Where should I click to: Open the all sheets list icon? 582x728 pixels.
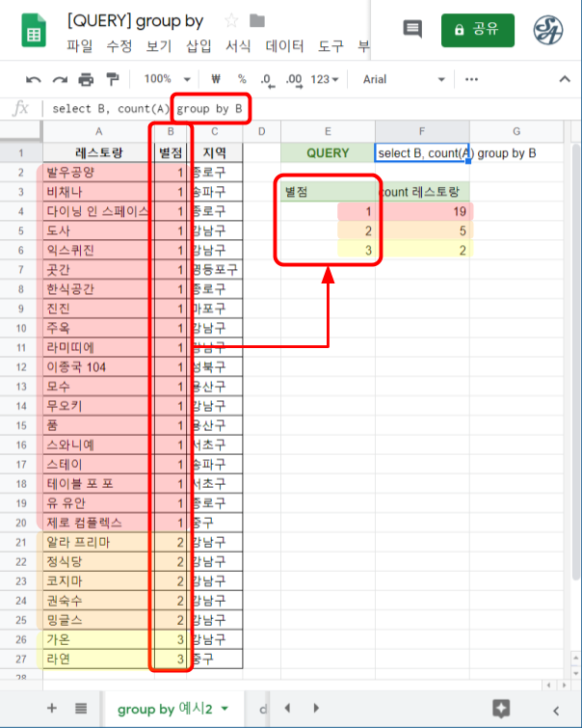pyautogui.click(x=81, y=708)
